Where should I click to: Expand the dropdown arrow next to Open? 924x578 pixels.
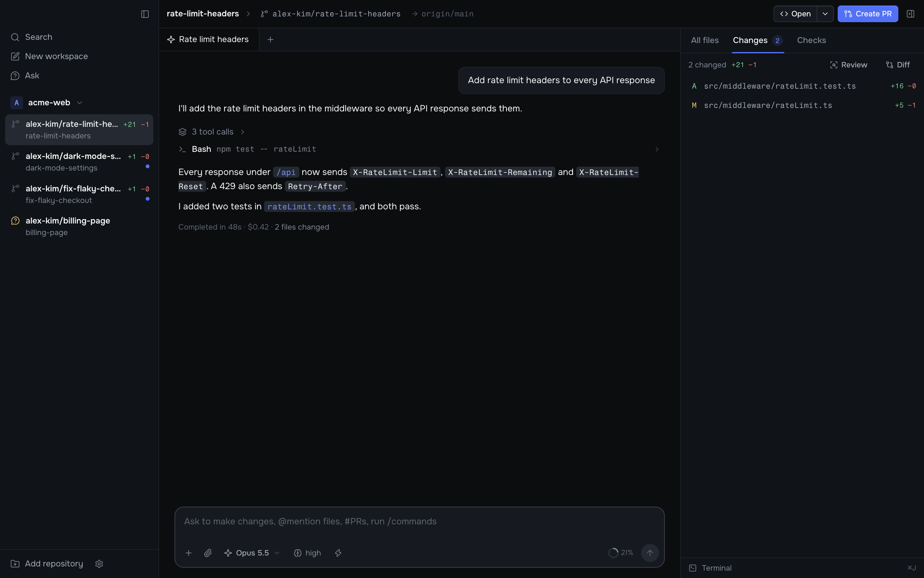[825, 14]
